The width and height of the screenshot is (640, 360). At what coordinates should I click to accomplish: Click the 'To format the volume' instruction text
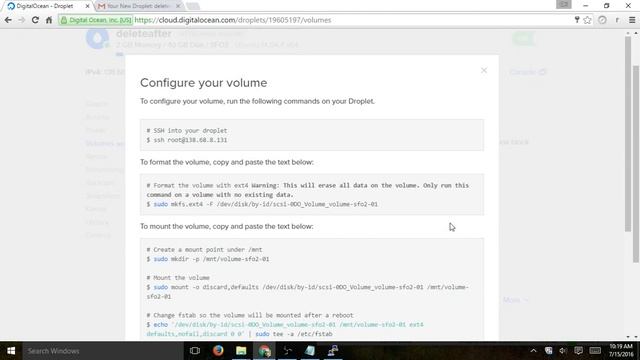click(227, 162)
